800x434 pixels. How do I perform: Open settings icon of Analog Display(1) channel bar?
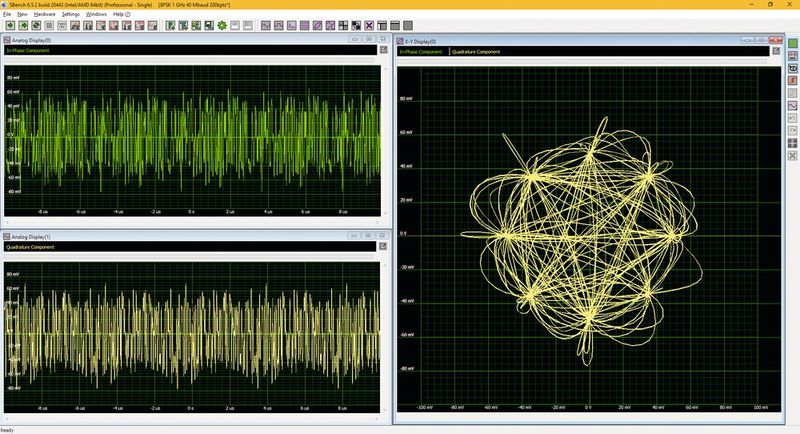point(383,246)
